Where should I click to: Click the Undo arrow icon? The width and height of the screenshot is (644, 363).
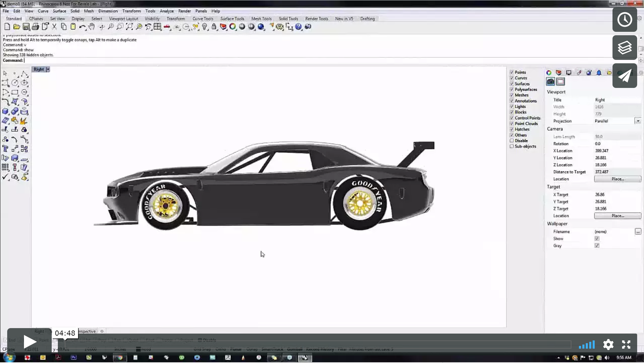[x=83, y=27]
